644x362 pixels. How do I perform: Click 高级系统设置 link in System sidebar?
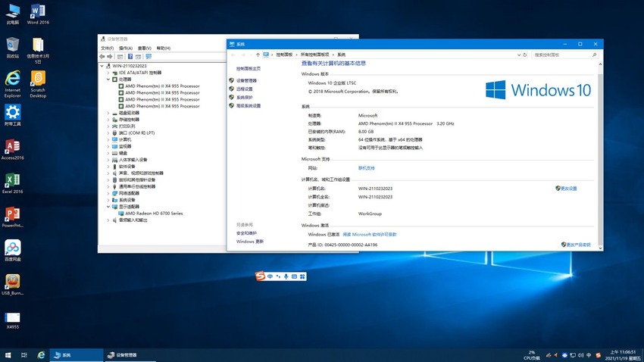pyautogui.click(x=249, y=106)
